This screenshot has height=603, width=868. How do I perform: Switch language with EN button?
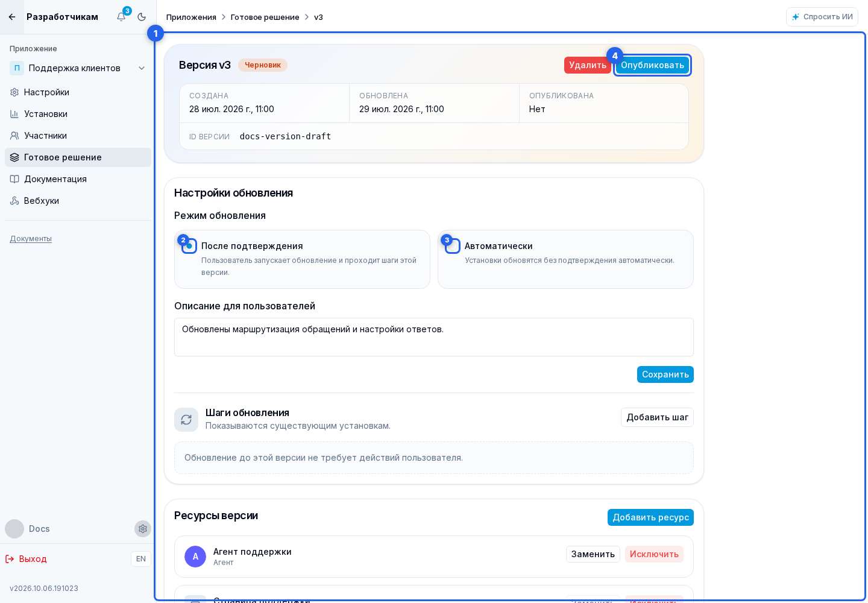click(x=141, y=559)
